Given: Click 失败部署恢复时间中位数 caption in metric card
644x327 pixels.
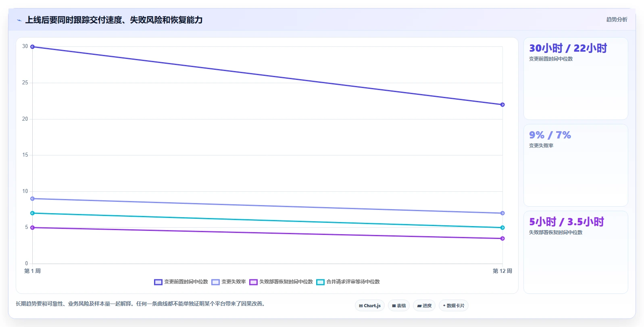Looking at the screenshot, I should 556,233.
